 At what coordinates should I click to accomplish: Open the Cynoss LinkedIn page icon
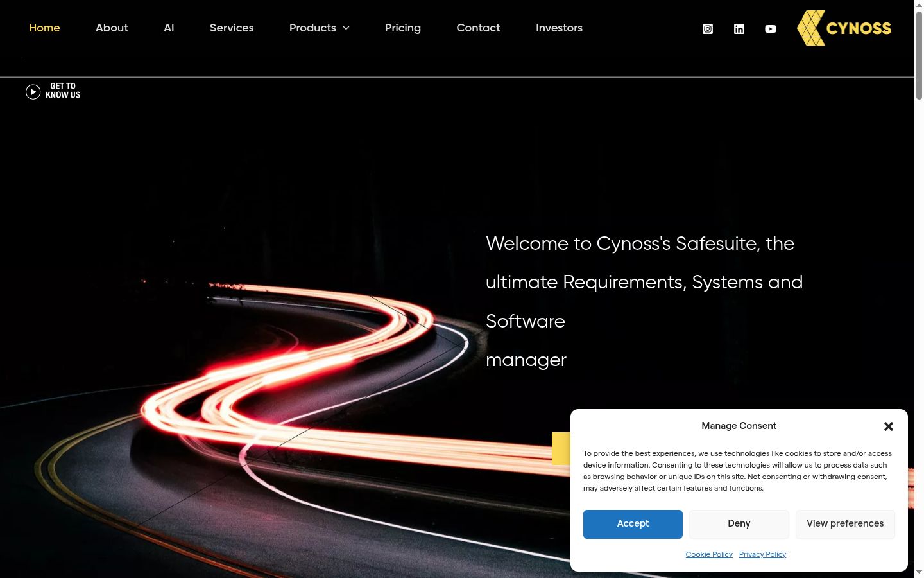tap(739, 29)
